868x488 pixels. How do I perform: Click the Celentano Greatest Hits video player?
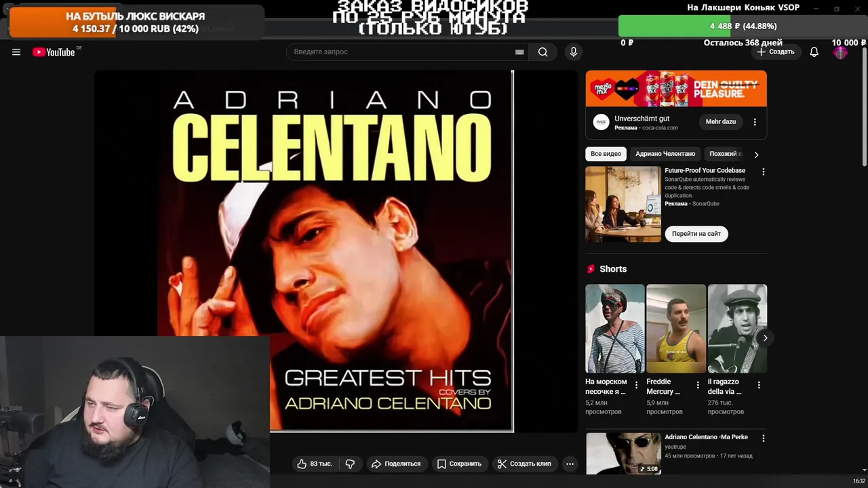336,251
